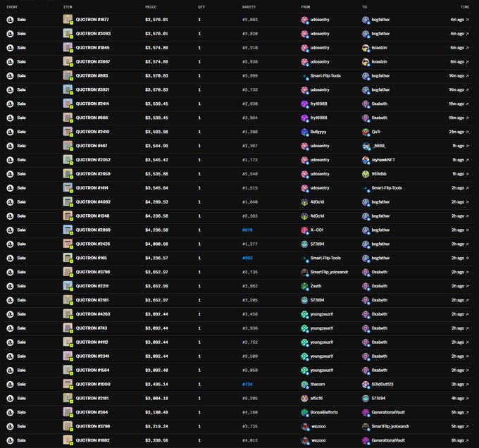479x448 pixels.
Task: Open the QUOTRON #2052 item link
Action: pyautogui.click(x=93, y=160)
